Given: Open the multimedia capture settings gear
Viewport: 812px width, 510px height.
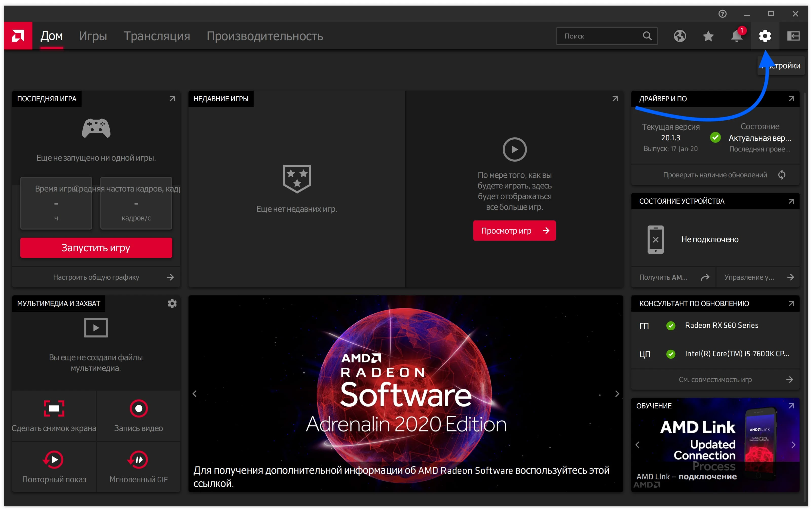Looking at the screenshot, I should coord(172,303).
